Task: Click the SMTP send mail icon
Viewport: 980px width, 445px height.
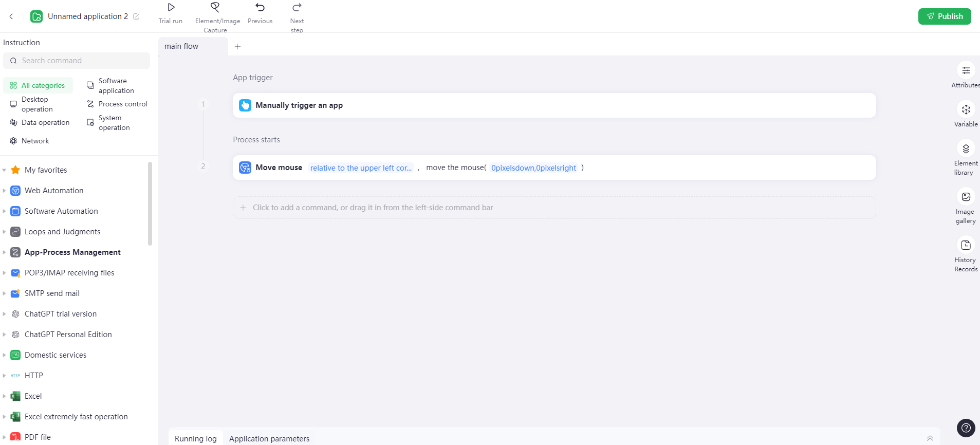Action: point(15,293)
